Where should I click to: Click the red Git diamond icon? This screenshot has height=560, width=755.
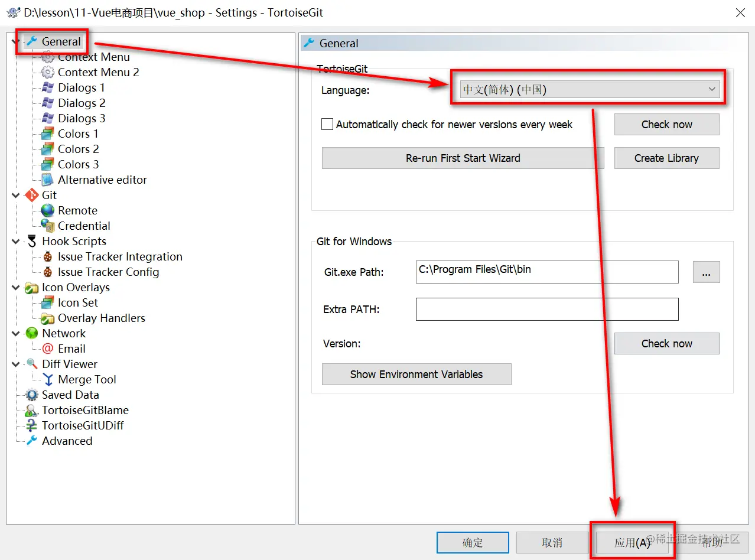[x=32, y=195]
